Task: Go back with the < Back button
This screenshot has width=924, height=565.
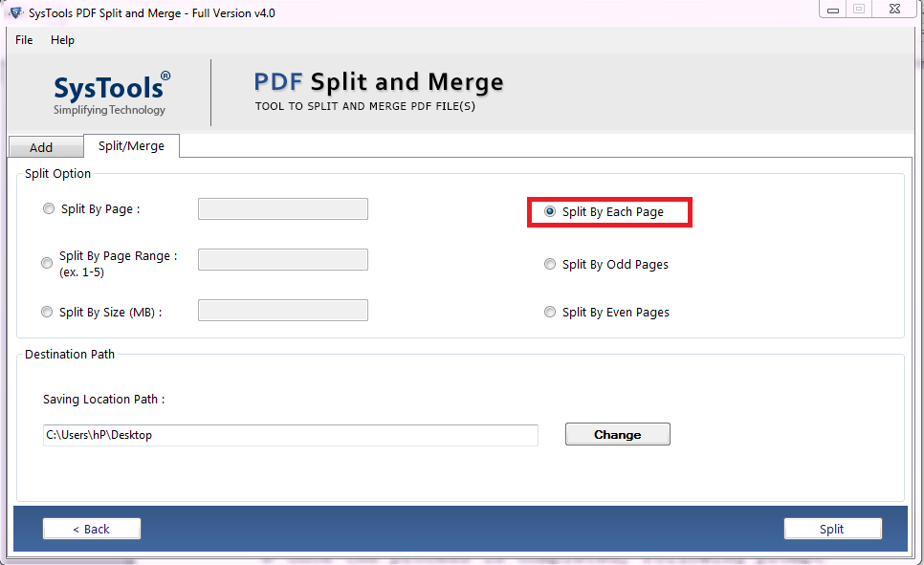Action: pos(92,529)
